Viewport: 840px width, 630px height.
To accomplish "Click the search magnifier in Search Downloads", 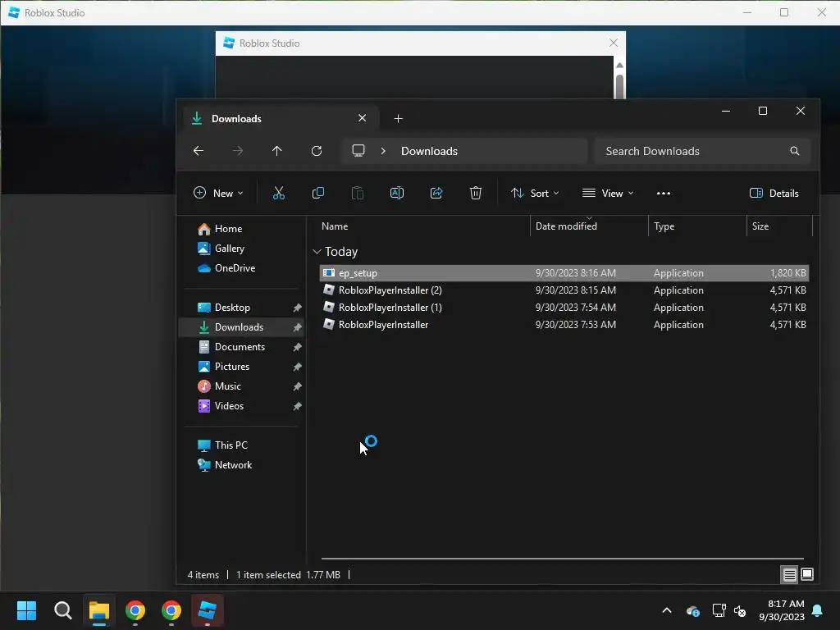I will tap(794, 151).
